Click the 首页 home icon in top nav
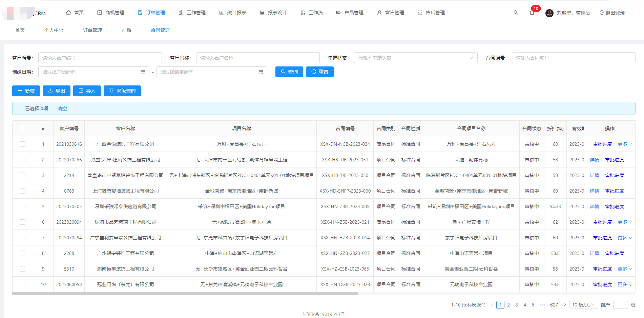The height and width of the screenshot is (318, 644). coord(68,13)
